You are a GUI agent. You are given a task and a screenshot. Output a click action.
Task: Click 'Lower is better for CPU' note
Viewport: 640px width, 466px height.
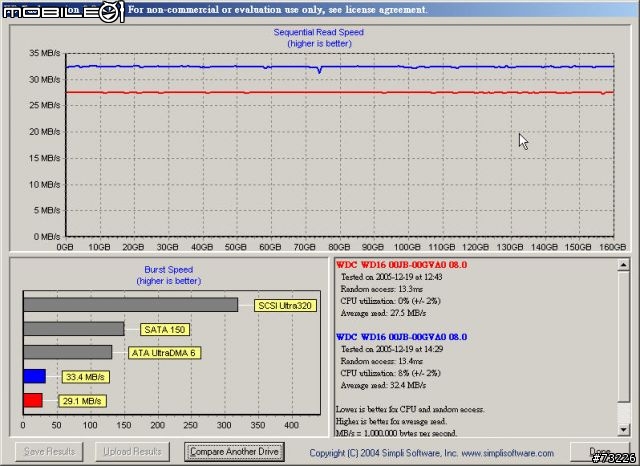410,409
